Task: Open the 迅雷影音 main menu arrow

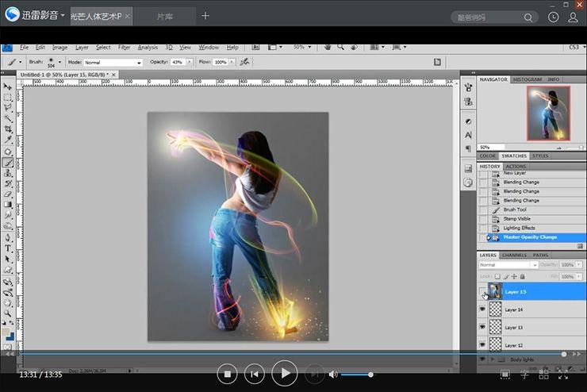Action: (x=63, y=15)
